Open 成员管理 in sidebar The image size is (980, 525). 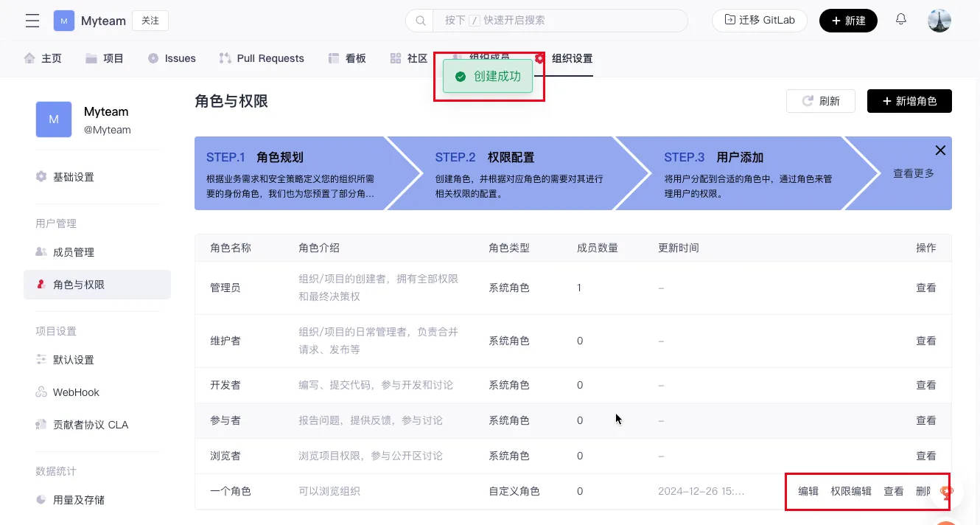[x=73, y=252]
